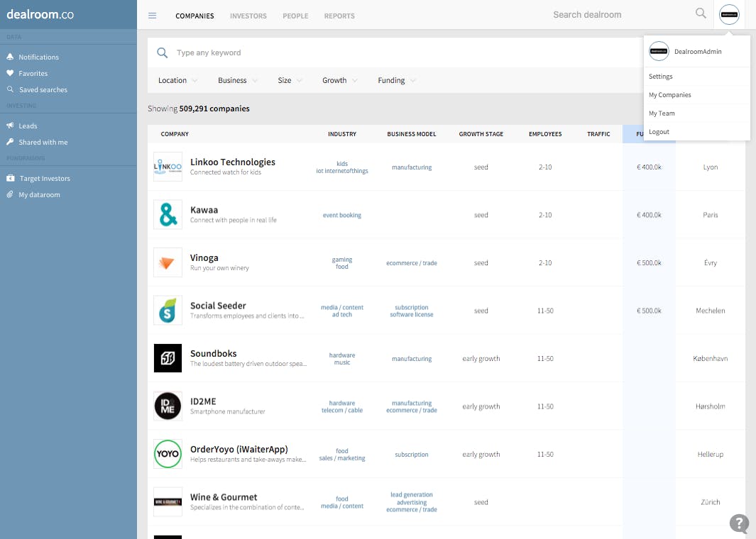The width and height of the screenshot is (756, 539).
Task: Switch to the Investors tab
Action: [248, 16]
